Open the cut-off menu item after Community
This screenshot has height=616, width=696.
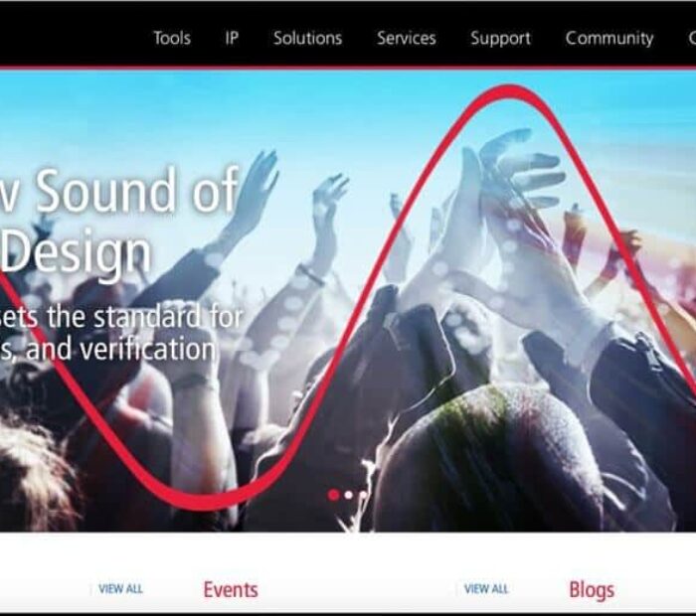pyautogui.click(x=692, y=38)
